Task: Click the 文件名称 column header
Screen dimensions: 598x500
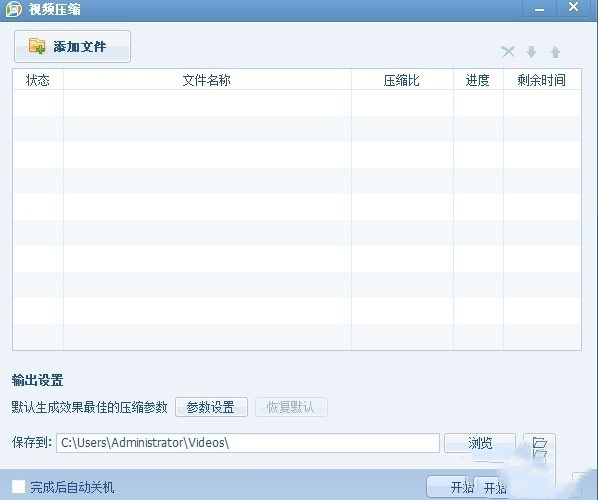Action: (207, 80)
